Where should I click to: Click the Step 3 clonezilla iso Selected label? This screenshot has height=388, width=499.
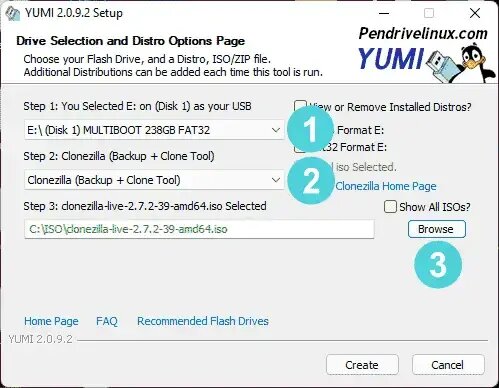coord(145,206)
